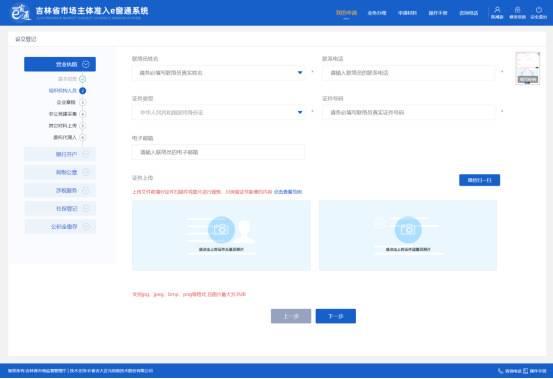The width and height of the screenshot is (553, 379).
Task: Click the blue 下一步 button
Action: coord(335,316)
